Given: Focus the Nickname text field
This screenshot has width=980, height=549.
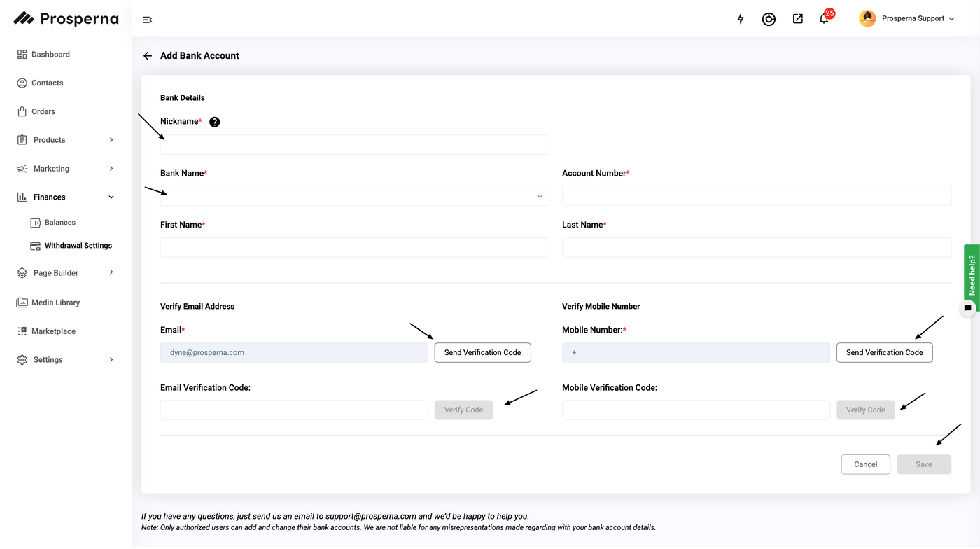Looking at the screenshot, I should pos(354,145).
